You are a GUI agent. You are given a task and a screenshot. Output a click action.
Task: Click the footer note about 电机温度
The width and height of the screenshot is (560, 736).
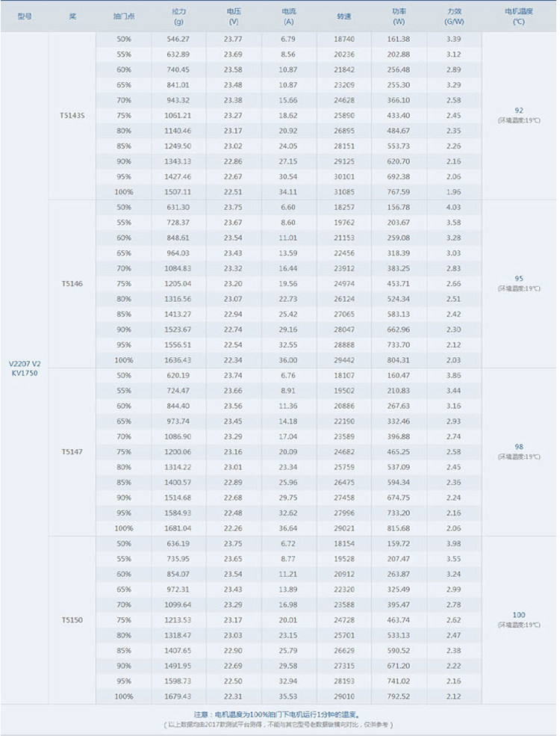tap(279, 714)
